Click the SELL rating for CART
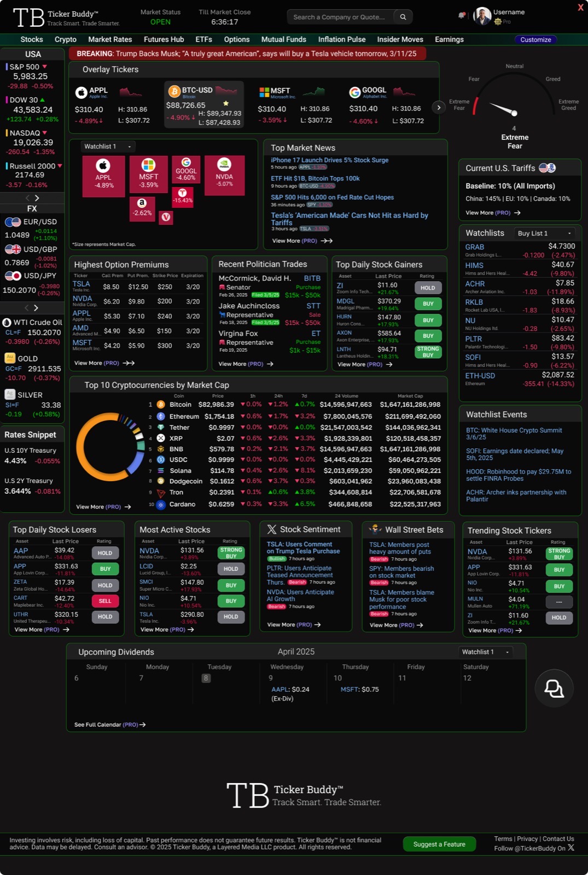The width and height of the screenshot is (588, 875). (105, 601)
